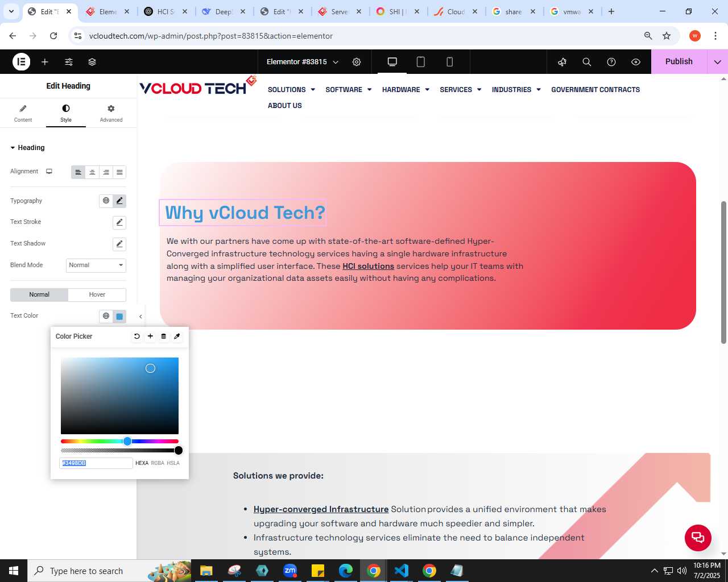This screenshot has width=728, height=582.
Task: Set alignment to justified
Action: (119, 172)
